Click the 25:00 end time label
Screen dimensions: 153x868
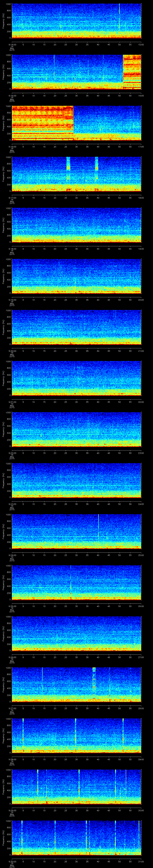pyautogui.click(x=141, y=555)
